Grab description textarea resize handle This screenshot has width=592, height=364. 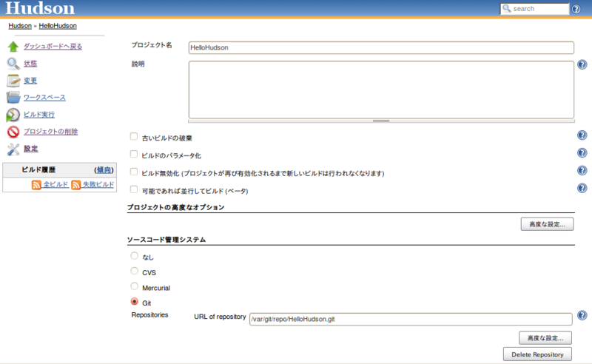pos(381,121)
